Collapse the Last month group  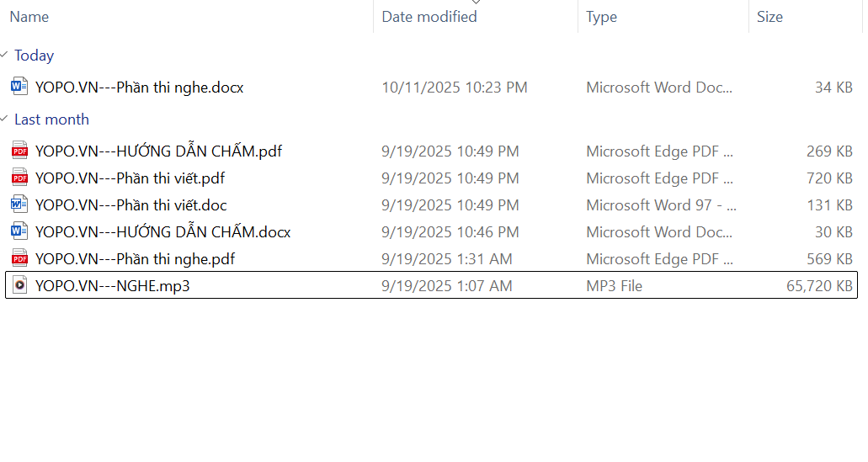(4, 119)
